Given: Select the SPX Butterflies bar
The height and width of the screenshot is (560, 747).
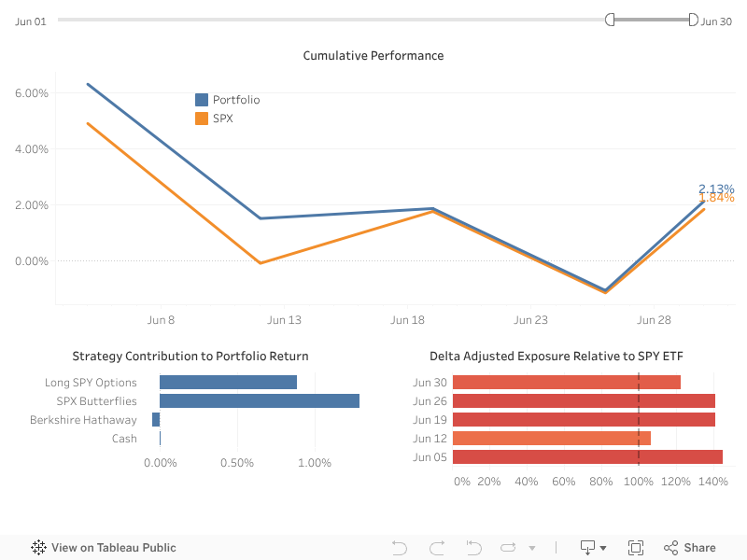Looking at the screenshot, I should (259, 401).
